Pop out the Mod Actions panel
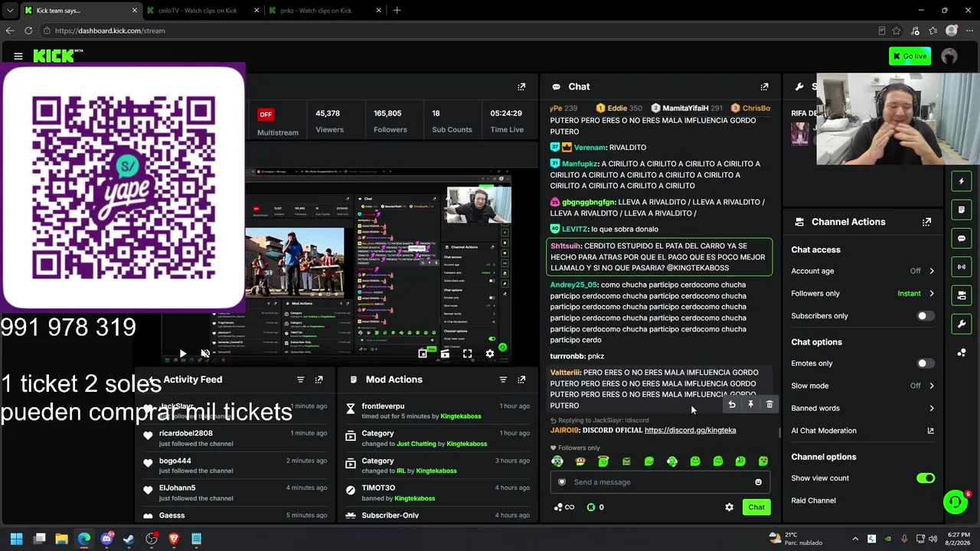The width and height of the screenshot is (980, 551). point(521,380)
